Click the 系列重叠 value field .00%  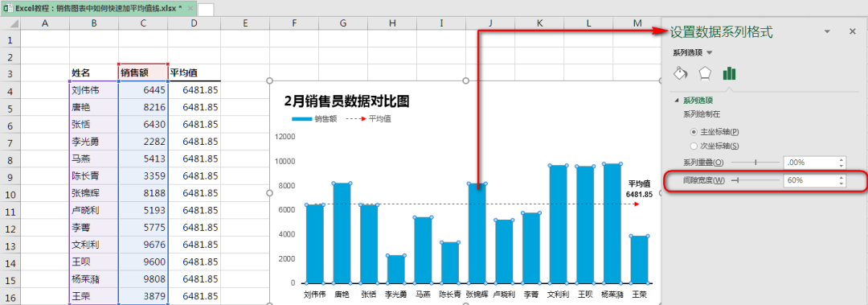tap(810, 163)
